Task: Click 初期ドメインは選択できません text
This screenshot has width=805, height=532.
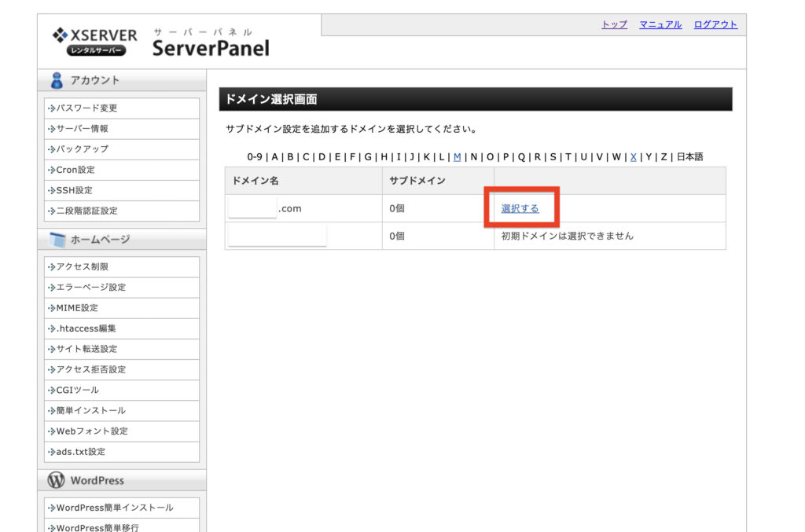Action: pos(568,236)
